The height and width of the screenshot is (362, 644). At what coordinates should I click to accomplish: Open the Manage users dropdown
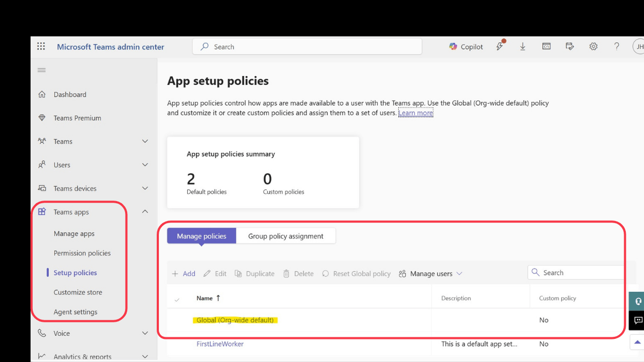pyautogui.click(x=430, y=274)
